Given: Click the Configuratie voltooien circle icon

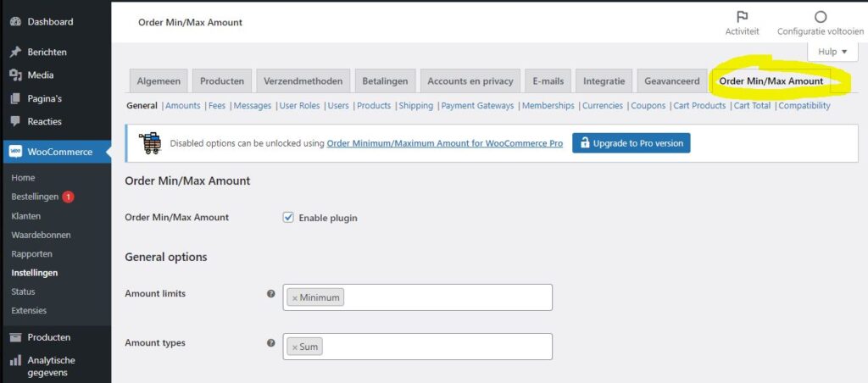Looking at the screenshot, I should pos(821,17).
